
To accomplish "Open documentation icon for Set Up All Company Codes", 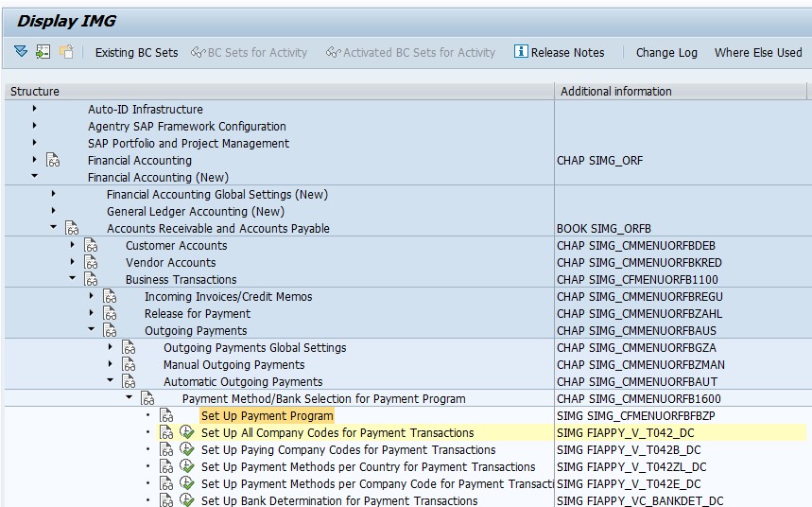I will (x=166, y=432).
